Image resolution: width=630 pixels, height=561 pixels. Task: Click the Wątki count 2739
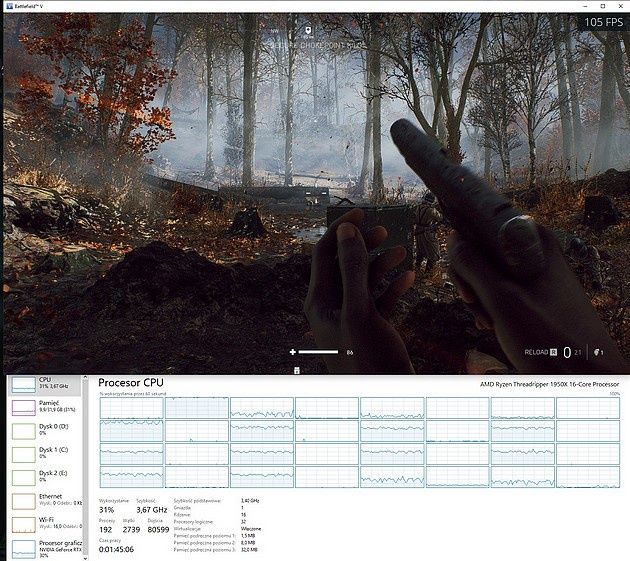[131, 530]
